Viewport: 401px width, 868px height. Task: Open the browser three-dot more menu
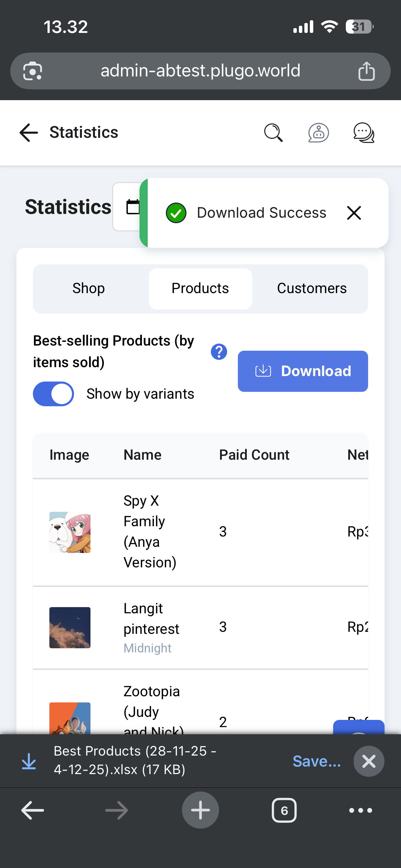(x=360, y=810)
